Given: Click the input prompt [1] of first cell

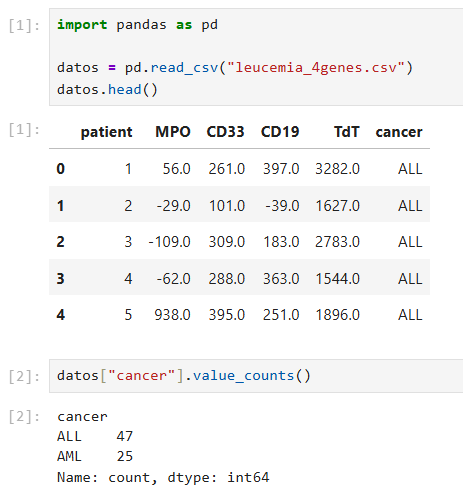Looking at the screenshot, I should pos(24,25).
